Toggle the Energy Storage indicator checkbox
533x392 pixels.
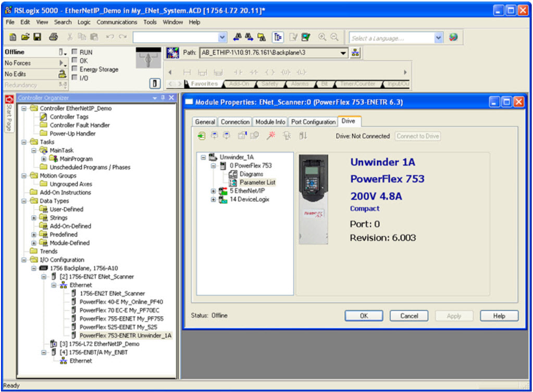(x=75, y=69)
